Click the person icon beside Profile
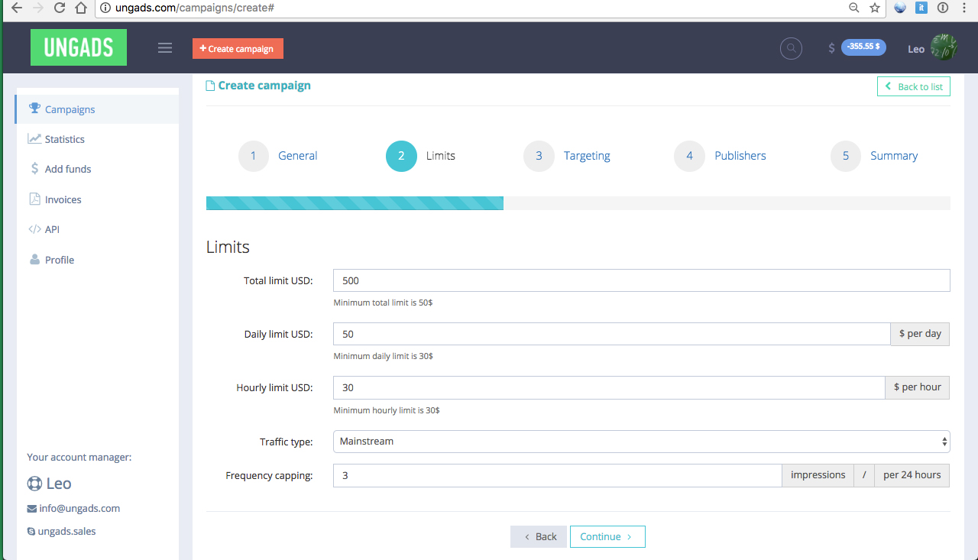Image resolution: width=978 pixels, height=560 pixels. pos(34,259)
